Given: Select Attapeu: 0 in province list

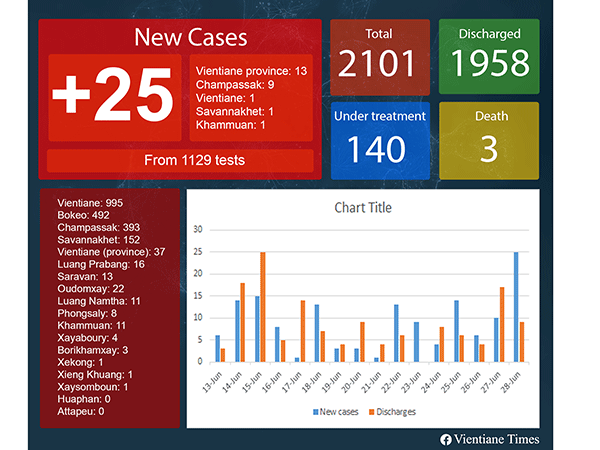Looking at the screenshot, I should point(81,410).
